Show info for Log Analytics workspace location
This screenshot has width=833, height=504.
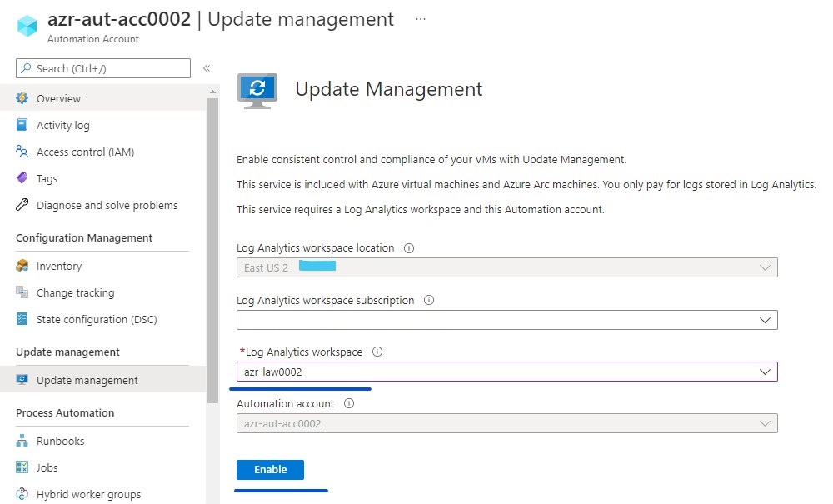409,248
